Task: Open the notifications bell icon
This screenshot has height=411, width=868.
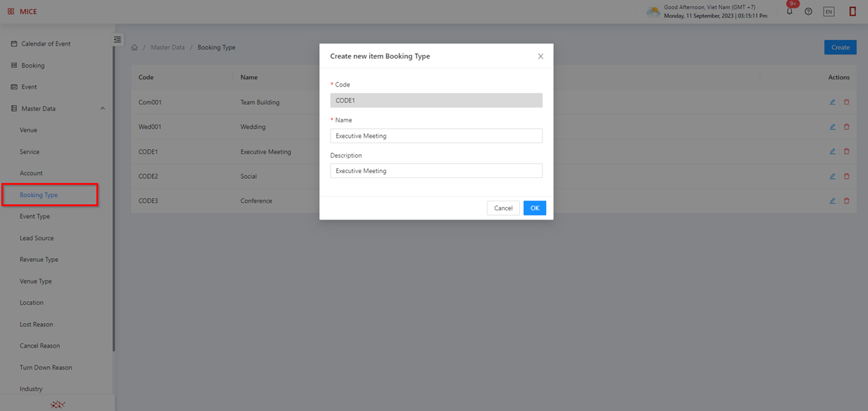Action: (790, 11)
